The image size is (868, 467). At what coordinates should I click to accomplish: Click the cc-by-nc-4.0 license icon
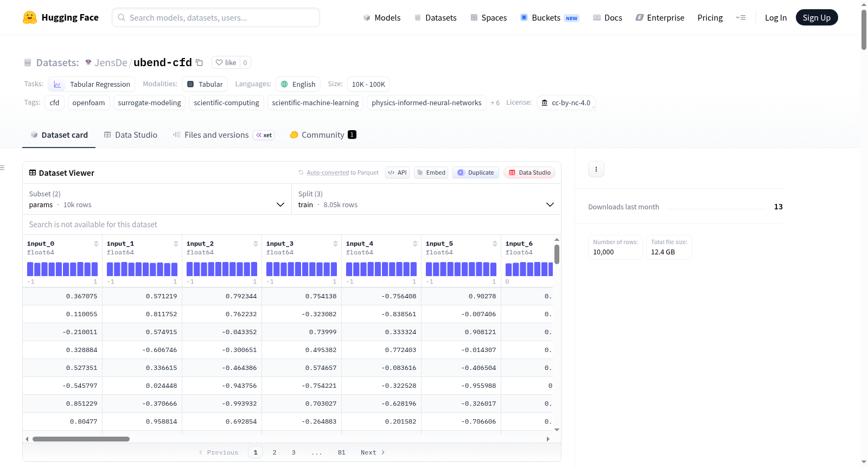pyautogui.click(x=545, y=103)
